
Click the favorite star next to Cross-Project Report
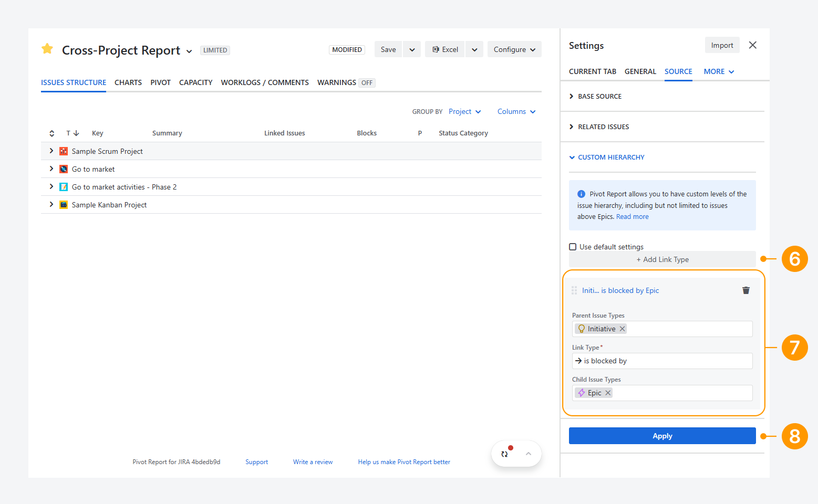click(47, 49)
